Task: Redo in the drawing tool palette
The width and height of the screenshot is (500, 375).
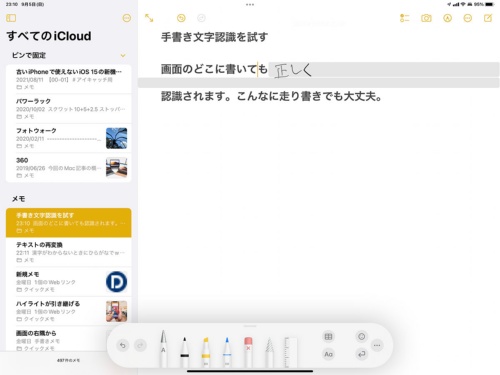Action: [x=140, y=345]
